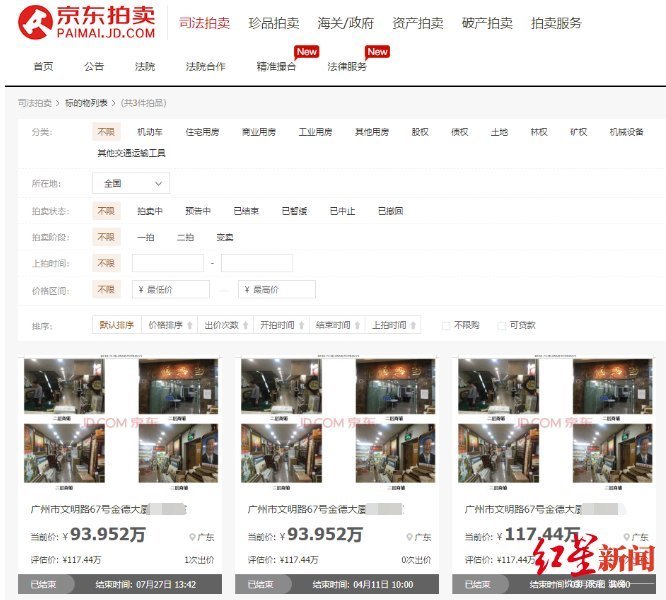The height and width of the screenshot is (600, 666).
Task: Open thumbnail of listing ending 07月27日 13:42
Action: coord(121,423)
